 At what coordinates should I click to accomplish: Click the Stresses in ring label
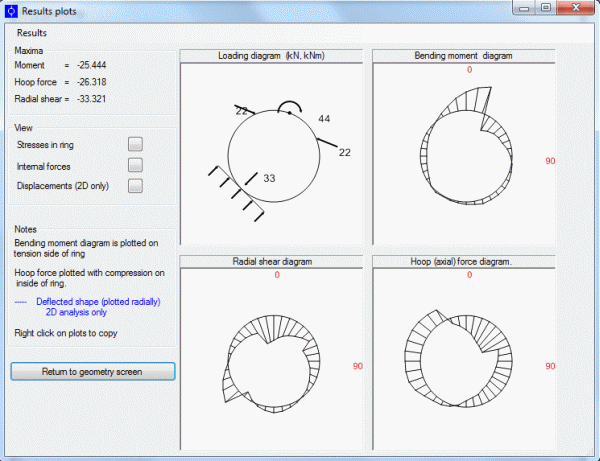tap(45, 145)
